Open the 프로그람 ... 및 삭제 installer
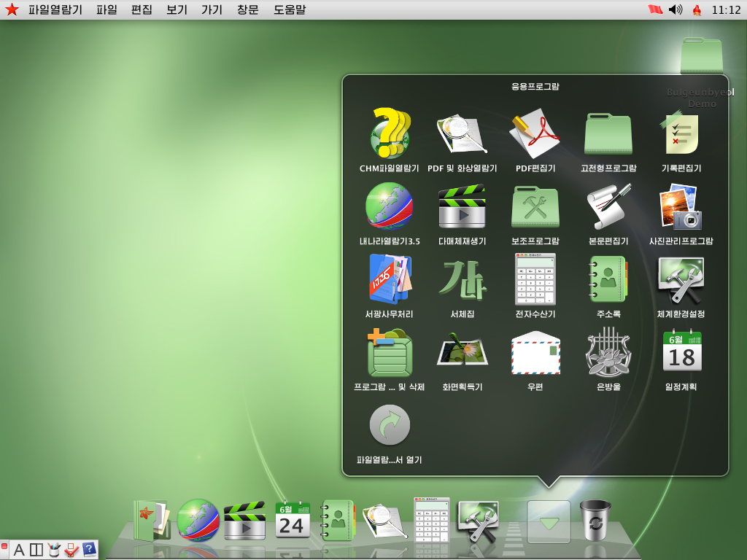The width and height of the screenshot is (747, 560). click(x=390, y=352)
